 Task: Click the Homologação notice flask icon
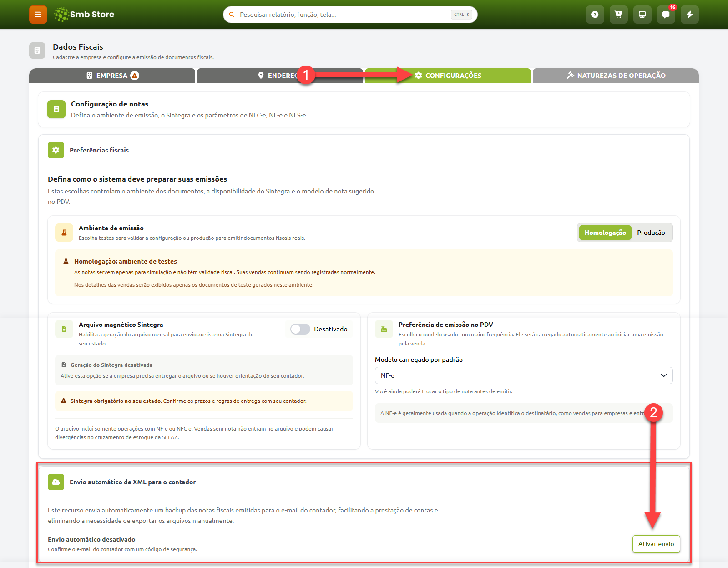[66, 261]
